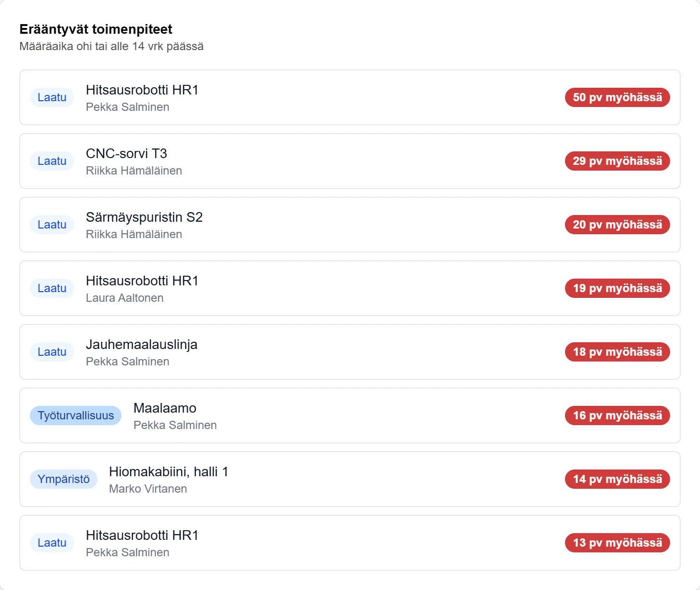Screen dimensions: 700x590
Task: Click the 14 pv myöhässä badge
Action: click(617, 479)
